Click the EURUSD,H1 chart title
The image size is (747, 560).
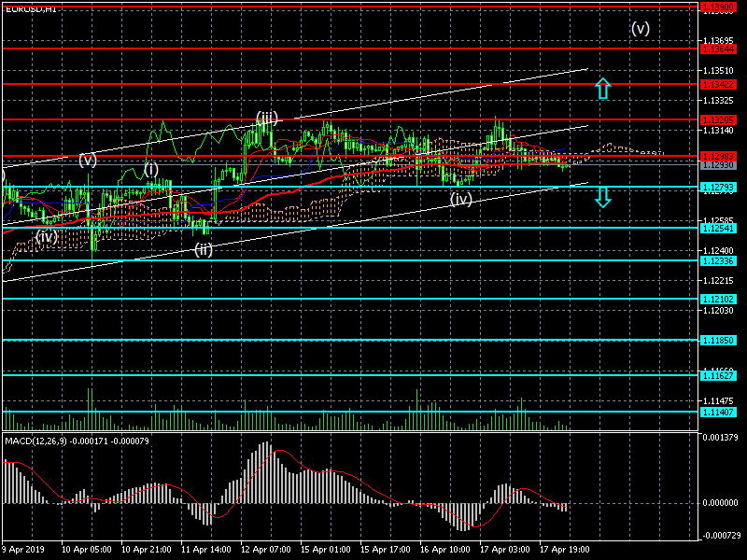point(30,8)
